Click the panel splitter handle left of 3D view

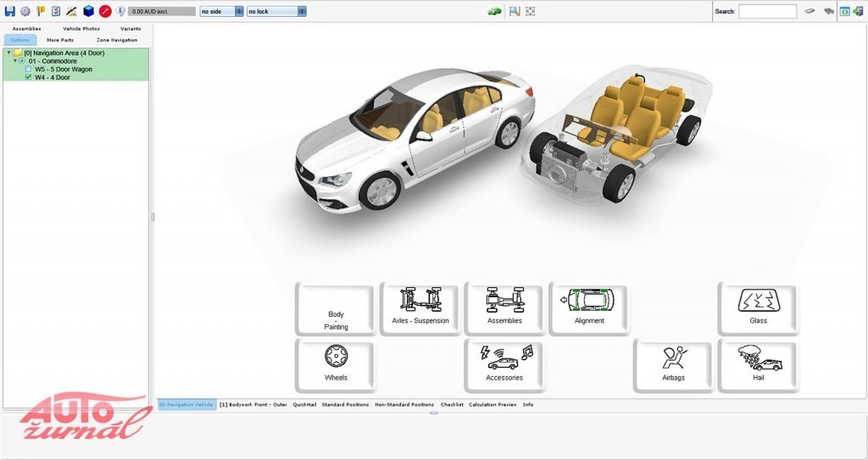tap(153, 217)
